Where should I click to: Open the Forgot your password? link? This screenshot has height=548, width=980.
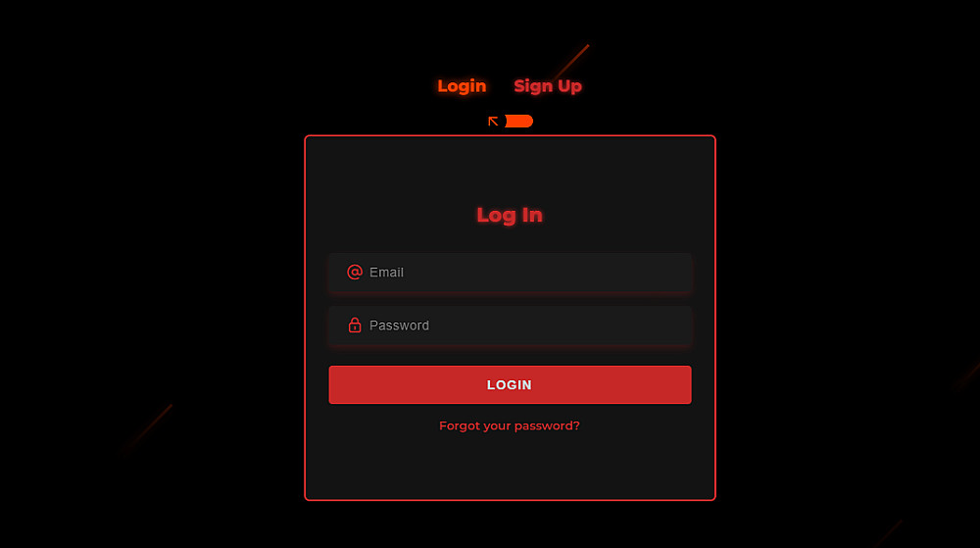(x=510, y=425)
